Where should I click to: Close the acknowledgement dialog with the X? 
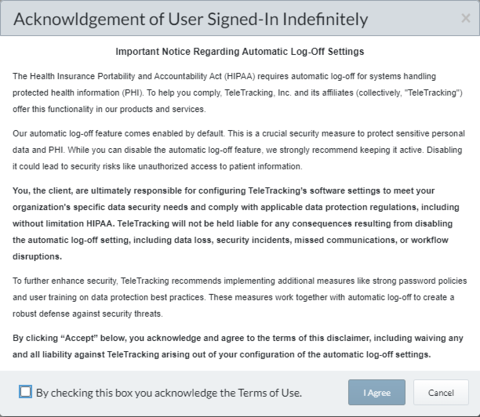tap(465, 18)
